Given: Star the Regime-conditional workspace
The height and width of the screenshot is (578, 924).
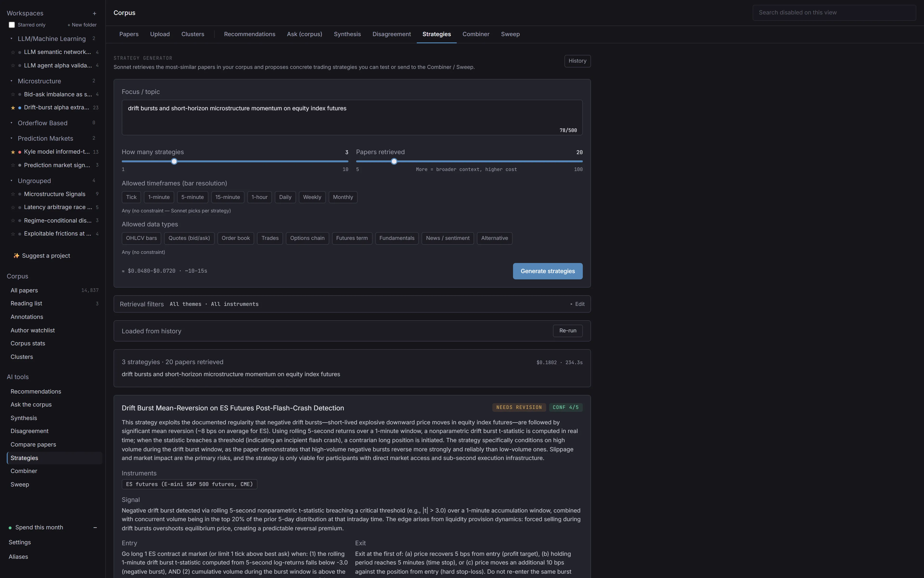Looking at the screenshot, I should 13,221.
